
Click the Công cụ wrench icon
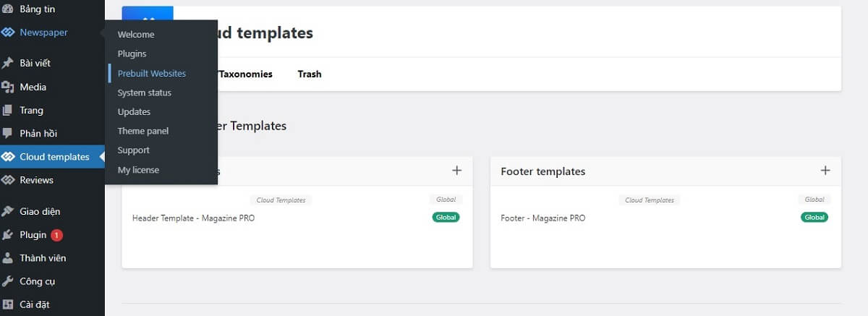click(x=8, y=281)
